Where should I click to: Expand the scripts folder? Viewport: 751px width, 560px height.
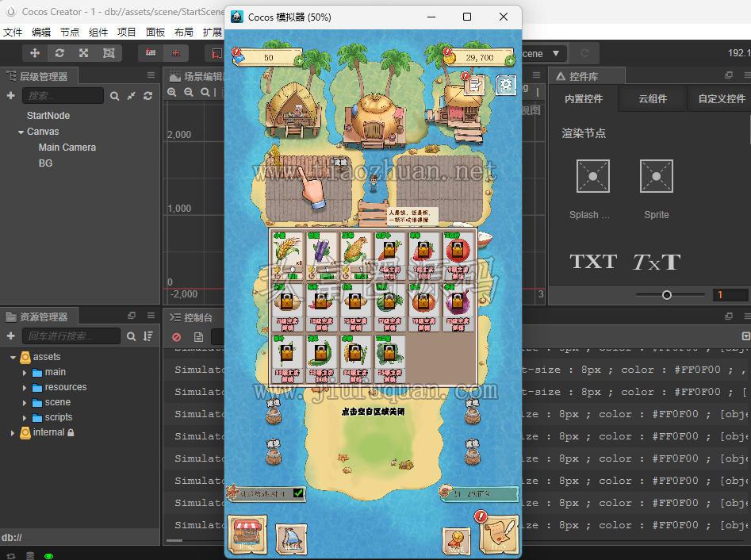(25, 418)
